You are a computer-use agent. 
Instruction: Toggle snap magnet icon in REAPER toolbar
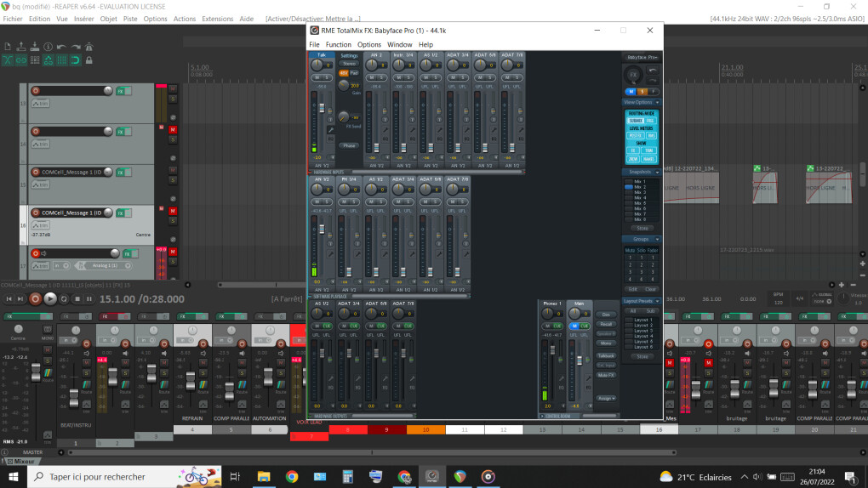pos(75,60)
